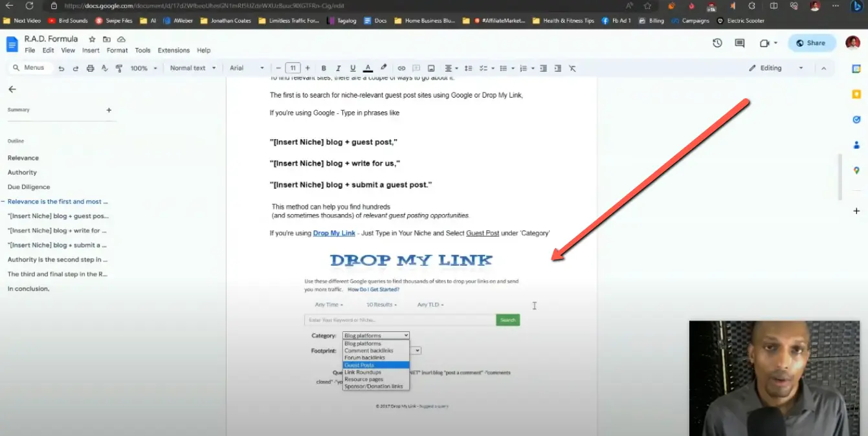Image resolution: width=868 pixels, height=436 pixels.
Task: Click the clear formatting icon
Action: (x=572, y=68)
